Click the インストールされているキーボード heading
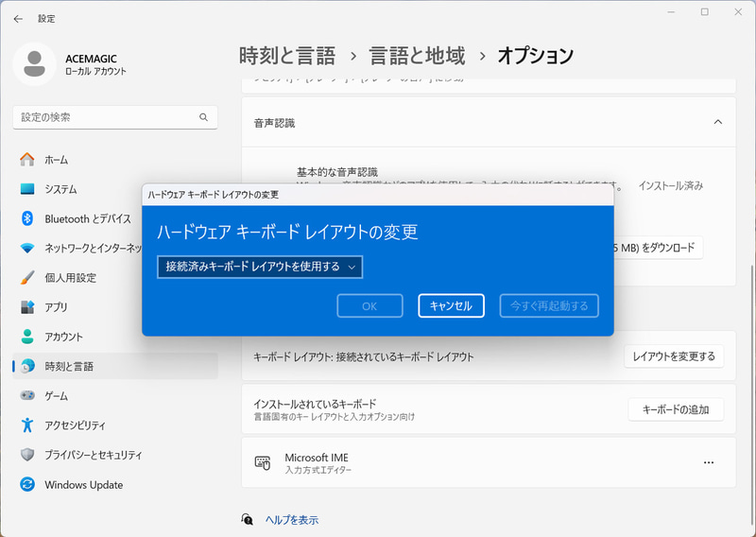Image resolution: width=756 pixels, height=537 pixels. [315, 404]
